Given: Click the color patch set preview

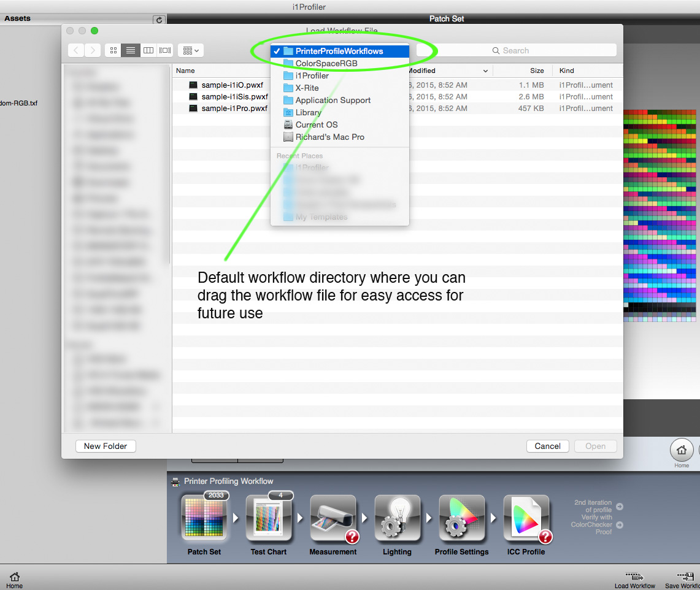Looking at the screenshot, I should tap(660, 215).
